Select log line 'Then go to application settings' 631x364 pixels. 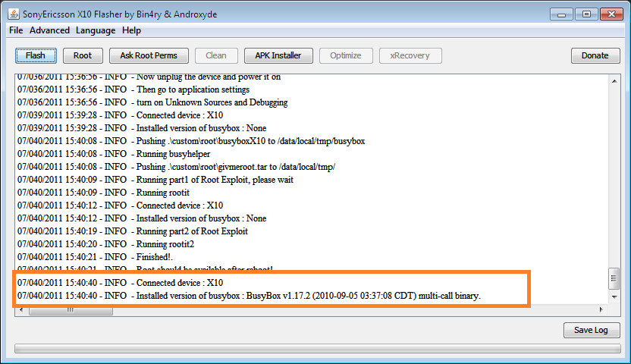(x=133, y=89)
